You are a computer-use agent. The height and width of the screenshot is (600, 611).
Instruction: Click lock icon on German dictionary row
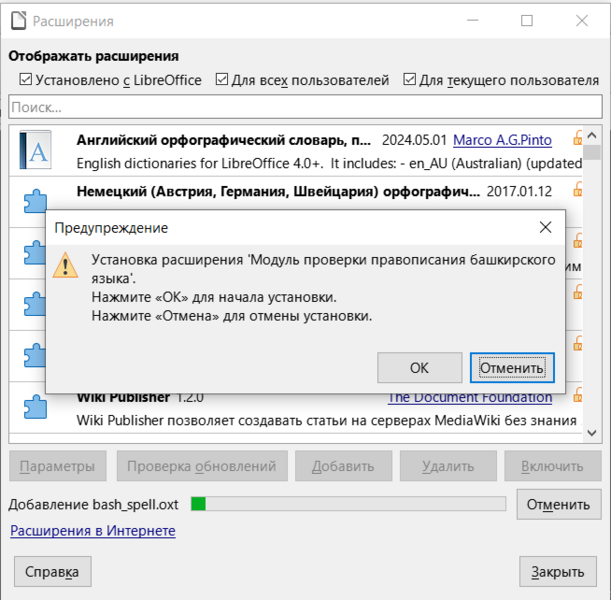577,189
